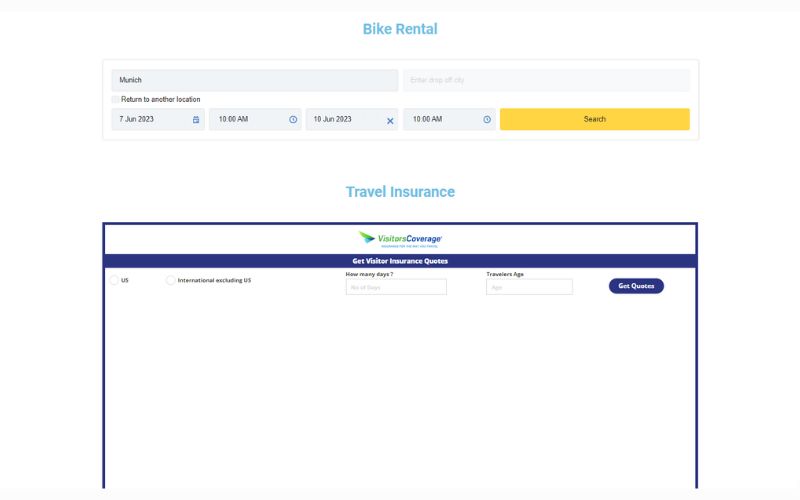Open the return 10:00 AM time field

click(x=449, y=119)
